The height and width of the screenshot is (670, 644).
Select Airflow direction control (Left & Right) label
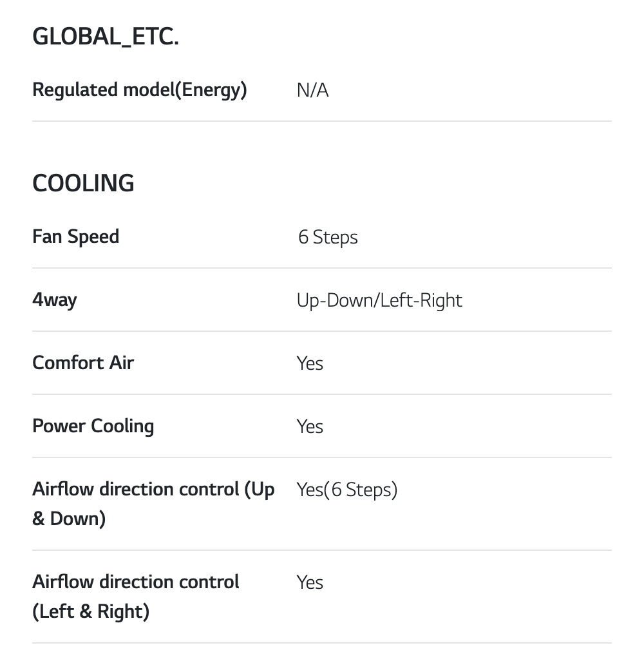pyautogui.click(x=135, y=597)
